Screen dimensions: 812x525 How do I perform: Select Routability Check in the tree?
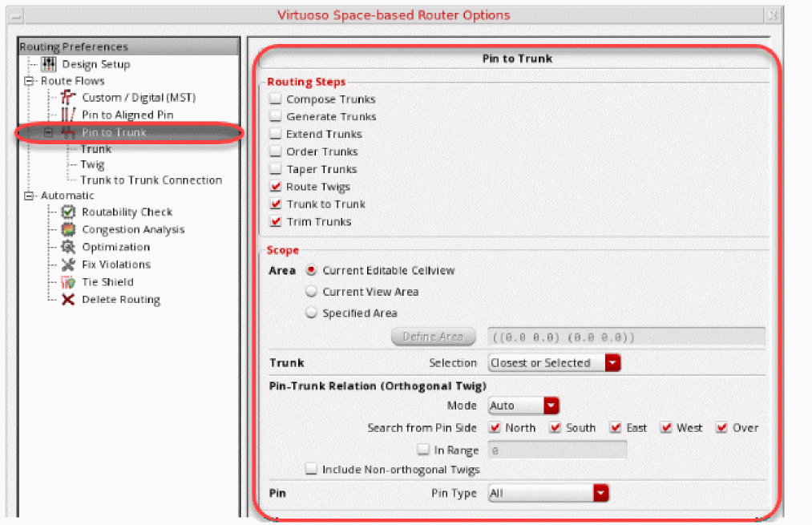127,212
